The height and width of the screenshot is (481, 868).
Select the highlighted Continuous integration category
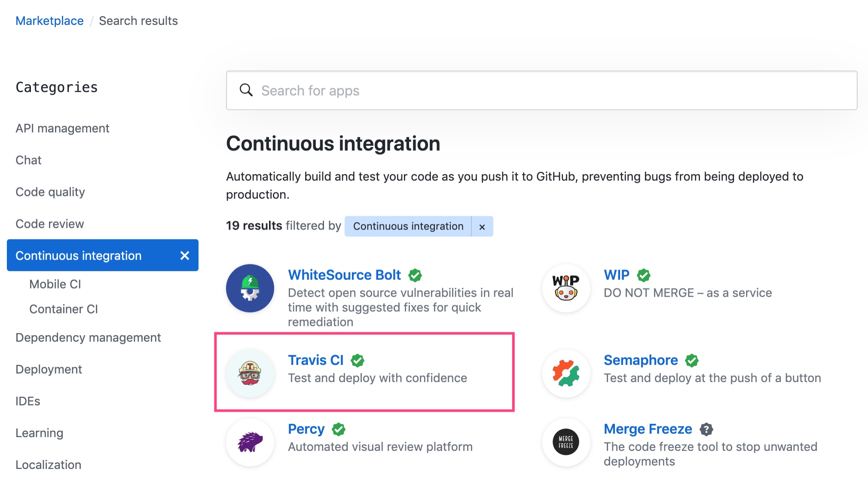click(x=103, y=255)
